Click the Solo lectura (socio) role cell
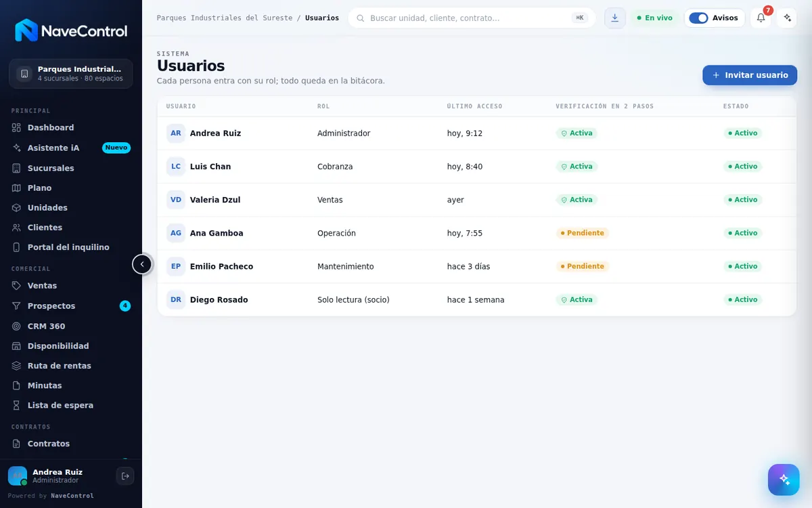The width and height of the screenshot is (812, 508). coord(353,299)
